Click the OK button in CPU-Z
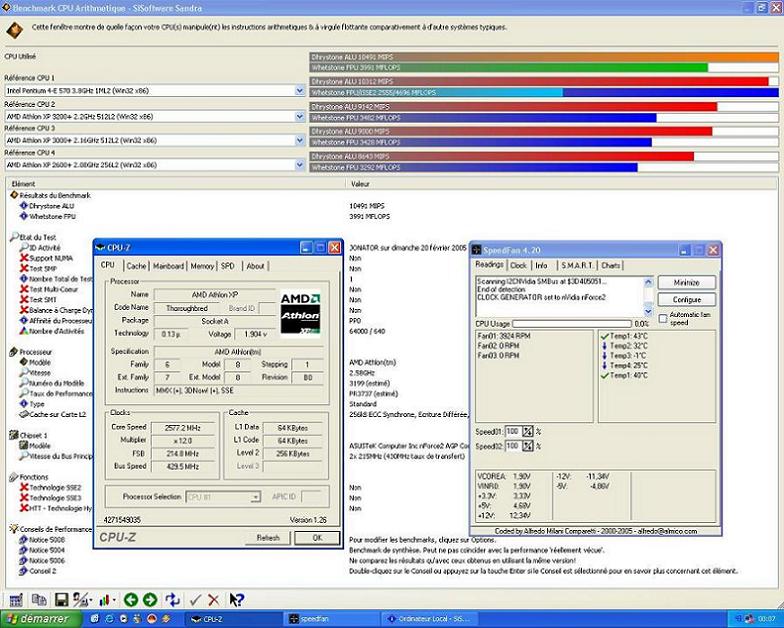 click(317, 538)
